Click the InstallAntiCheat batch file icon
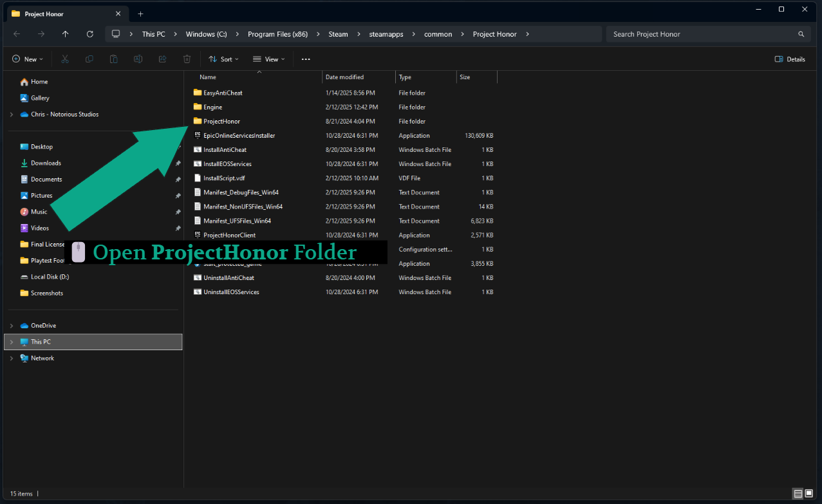The width and height of the screenshot is (822, 504). tap(198, 150)
